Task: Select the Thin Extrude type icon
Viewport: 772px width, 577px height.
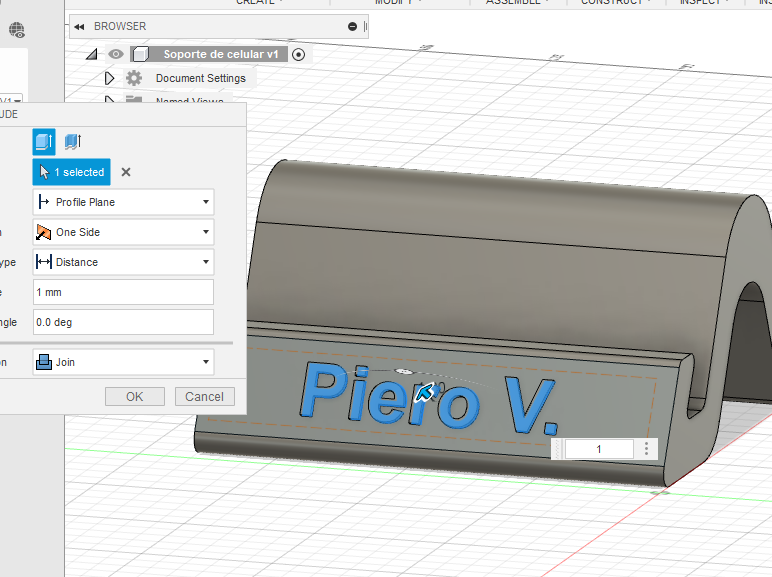Action: coord(73,142)
